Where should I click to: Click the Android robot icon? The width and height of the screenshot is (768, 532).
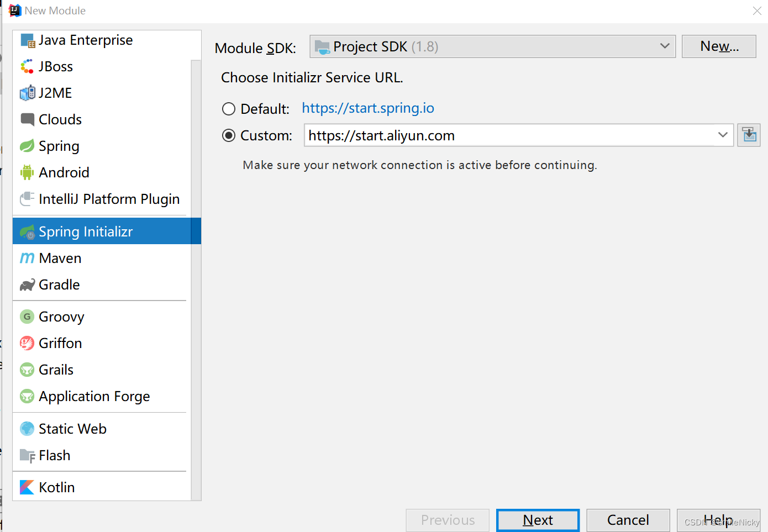(27, 172)
